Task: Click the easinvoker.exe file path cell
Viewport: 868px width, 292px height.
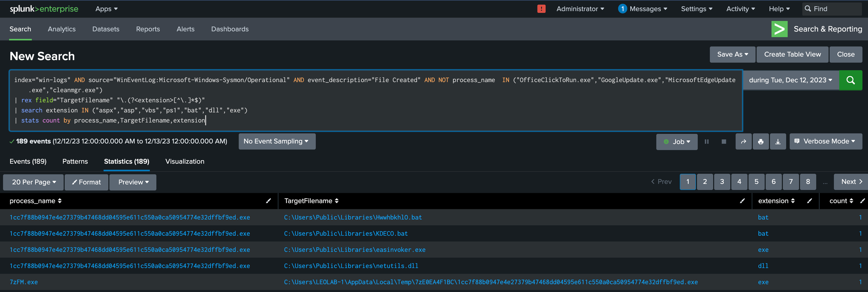Action: [355, 250]
